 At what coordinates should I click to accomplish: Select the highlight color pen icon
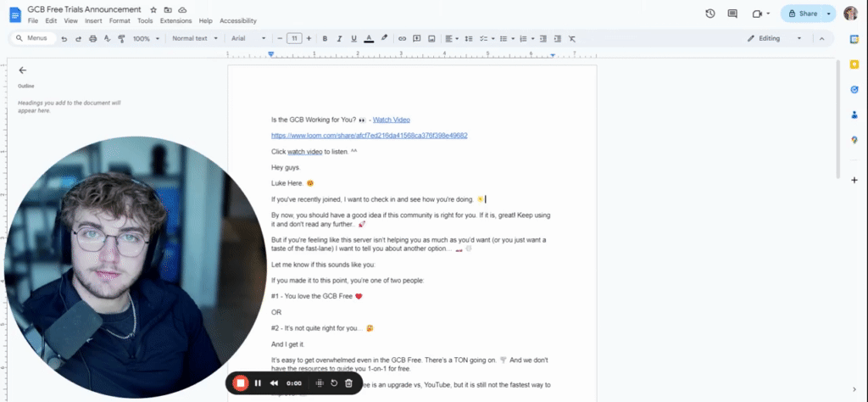pos(384,39)
